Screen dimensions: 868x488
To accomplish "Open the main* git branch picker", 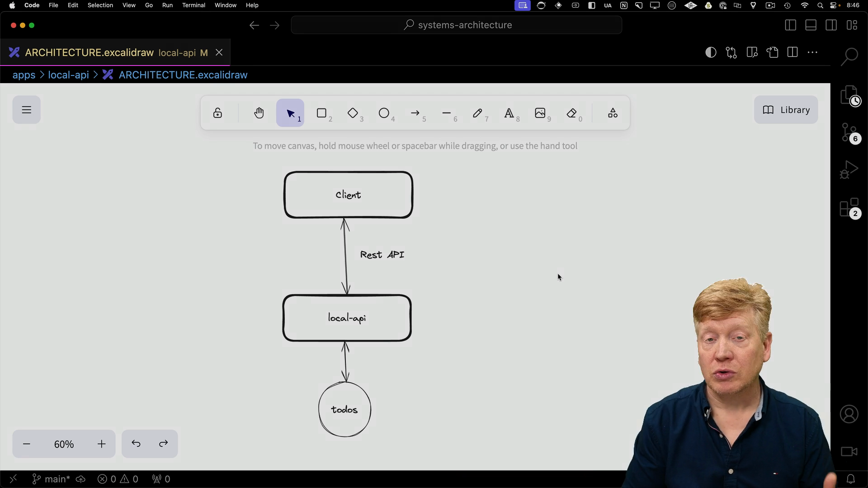I will (52, 479).
